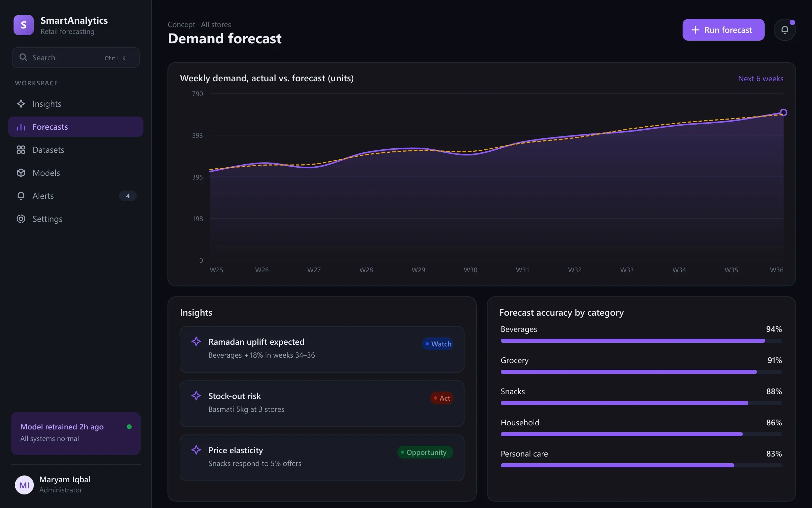This screenshot has width=812, height=508.
Task: Click the Models cube icon
Action: pos(21,173)
